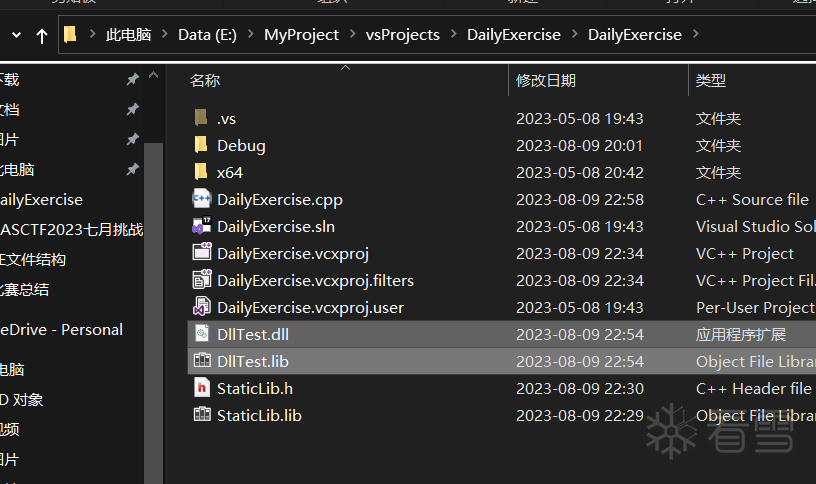This screenshot has height=484, width=816.
Task: Navigate to vsProjects breadcrumb segment
Action: (403, 35)
